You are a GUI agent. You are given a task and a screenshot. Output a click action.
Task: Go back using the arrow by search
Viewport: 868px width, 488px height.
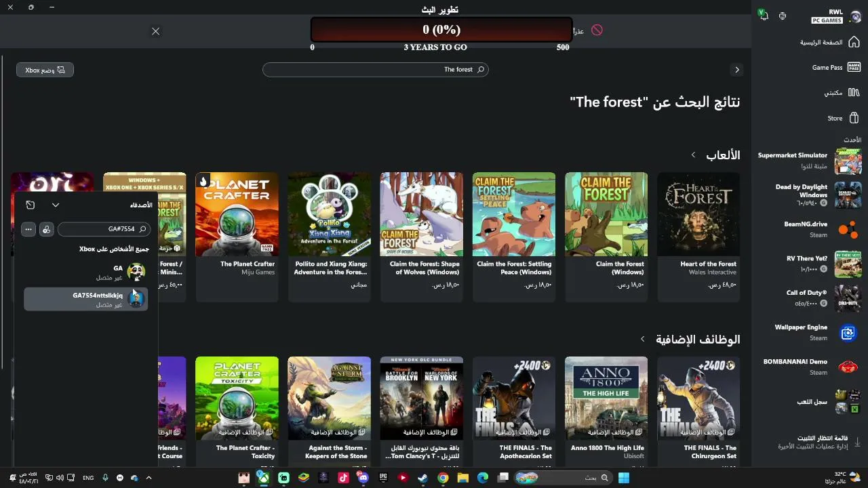pos(737,70)
